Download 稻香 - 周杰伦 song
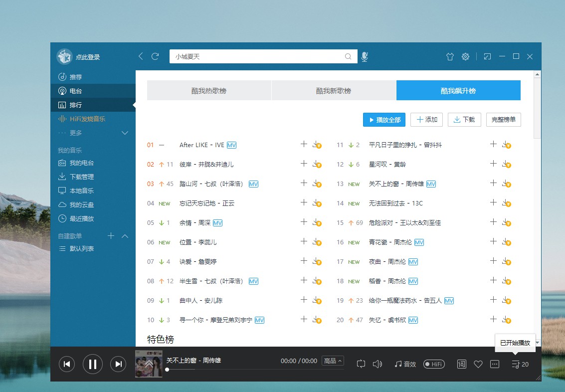The height and width of the screenshot is (392, 565). pos(507,281)
